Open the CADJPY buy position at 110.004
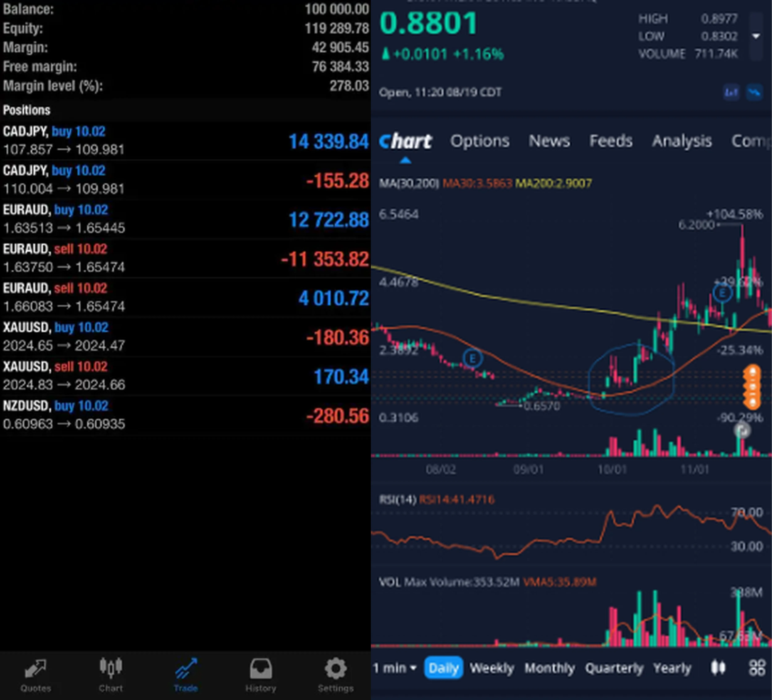The height and width of the screenshot is (700, 772). [185, 180]
